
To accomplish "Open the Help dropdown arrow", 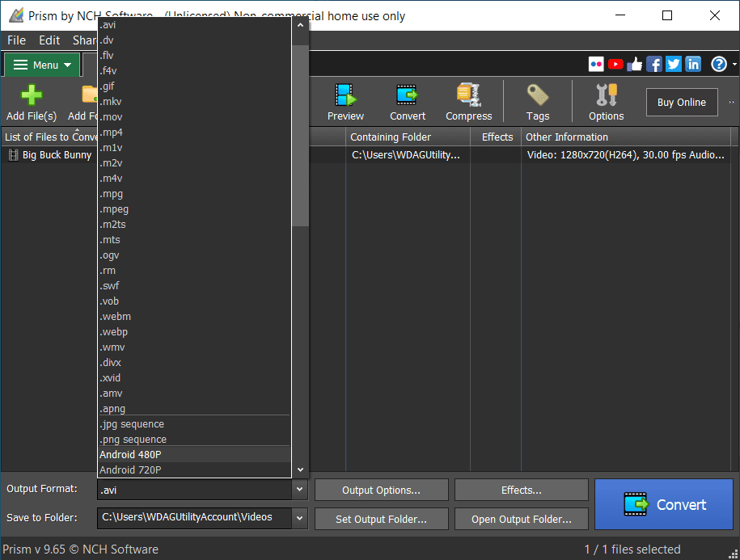I will click(734, 64).
